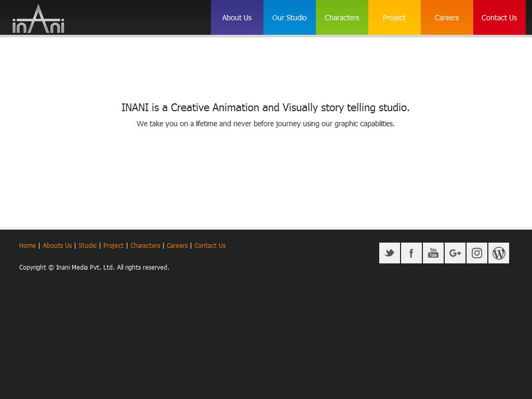Follow the Abouts Us footer link
Viewport: 532px width, 399px height.
point(57,246)
